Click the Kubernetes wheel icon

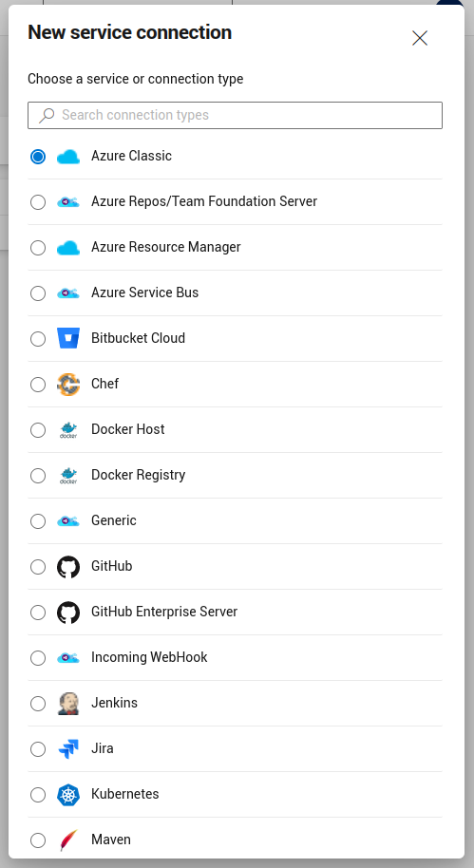(68, 795)
